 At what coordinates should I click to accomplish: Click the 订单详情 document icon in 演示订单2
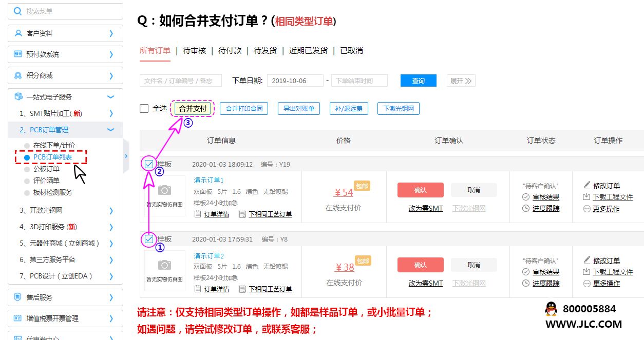tap(198, 289)
